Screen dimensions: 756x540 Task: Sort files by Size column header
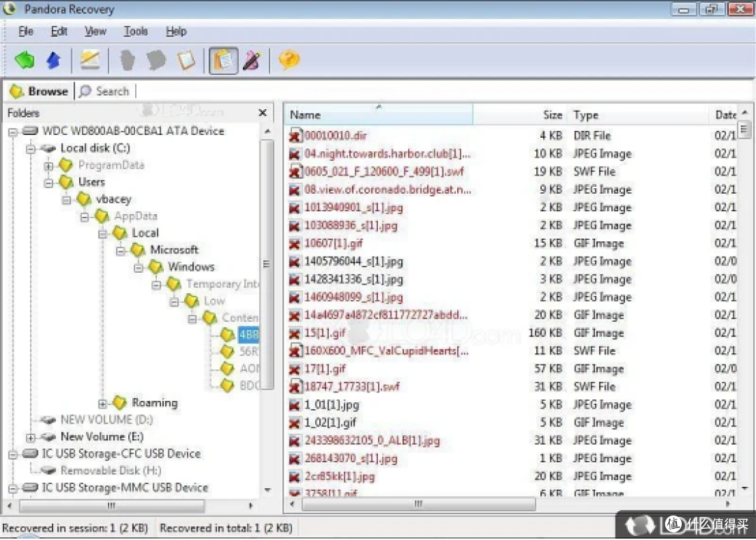519,115
